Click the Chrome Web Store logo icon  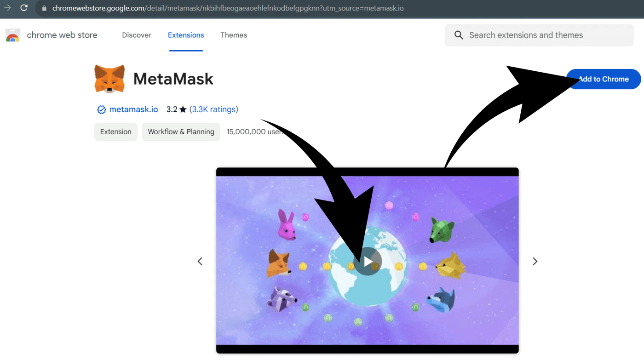[12, 35]
